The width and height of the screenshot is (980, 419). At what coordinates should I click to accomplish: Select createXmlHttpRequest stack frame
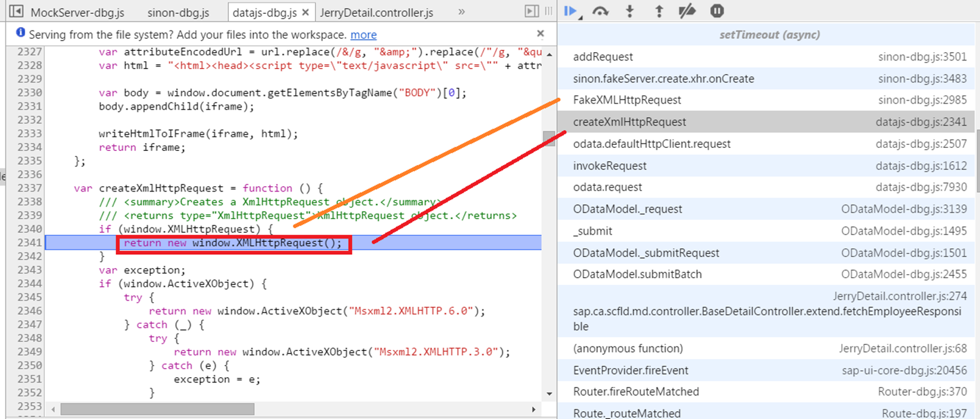[766, 122]
